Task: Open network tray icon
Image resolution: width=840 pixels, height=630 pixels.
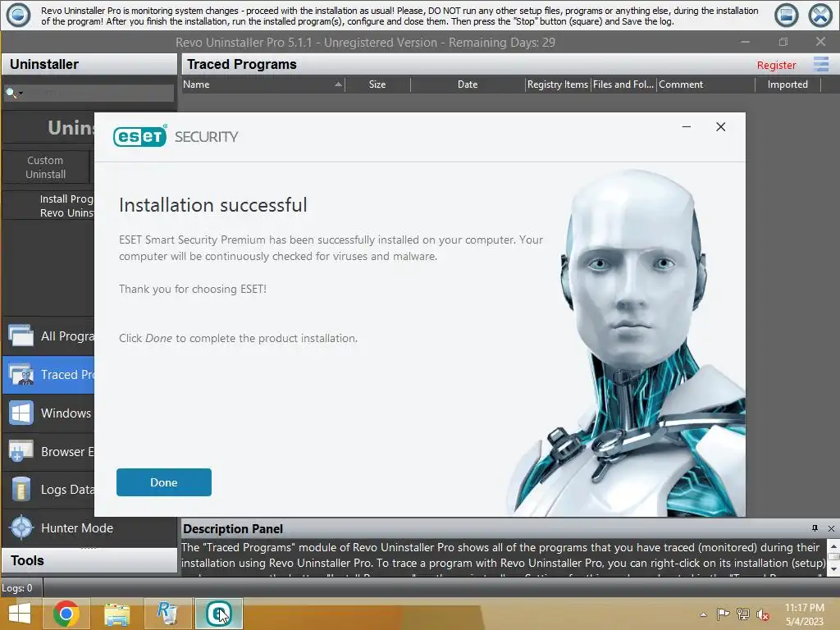Action: coord(743,614)
